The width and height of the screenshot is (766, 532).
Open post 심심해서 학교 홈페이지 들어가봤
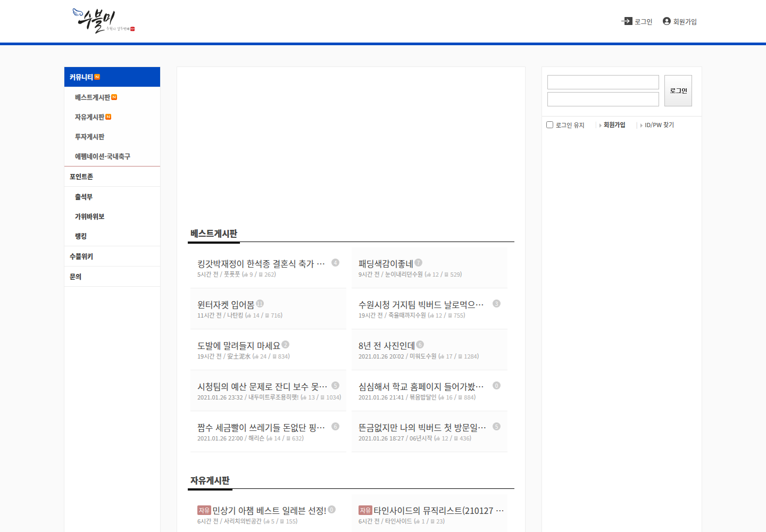(x=421, y=387)
